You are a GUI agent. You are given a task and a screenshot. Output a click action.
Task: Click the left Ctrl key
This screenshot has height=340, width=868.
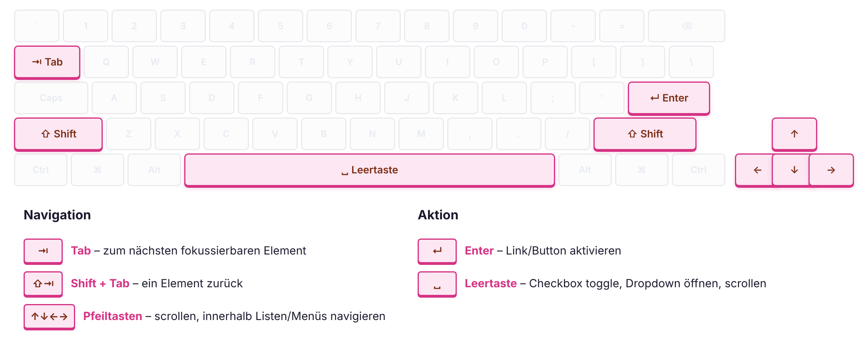point(41,170)
